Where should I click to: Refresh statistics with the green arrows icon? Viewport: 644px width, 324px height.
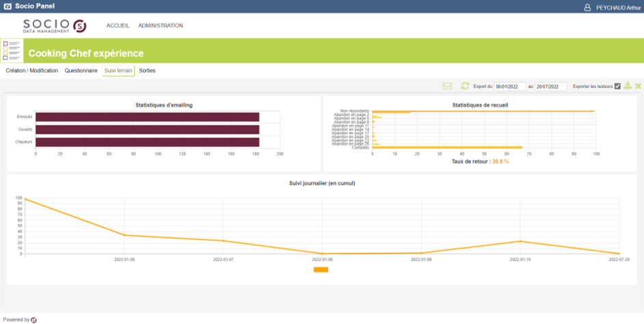point(465,86)
